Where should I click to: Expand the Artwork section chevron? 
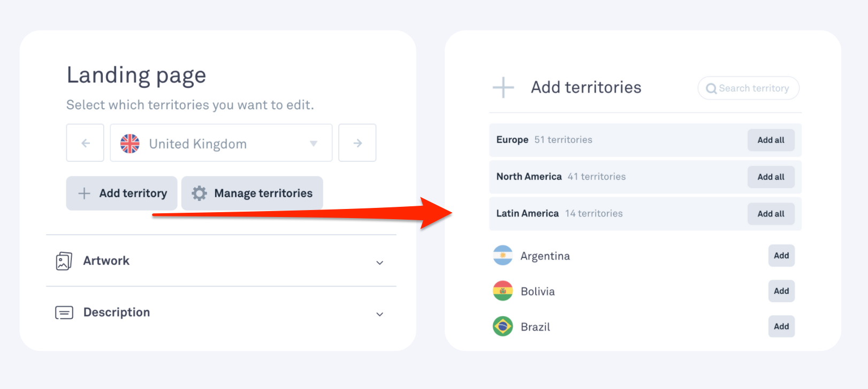tap(379, 263)
